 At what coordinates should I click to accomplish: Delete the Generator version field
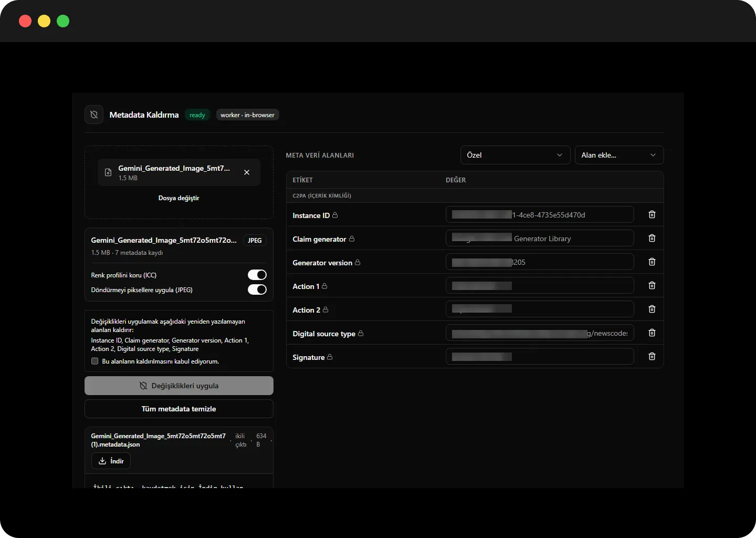652,262
